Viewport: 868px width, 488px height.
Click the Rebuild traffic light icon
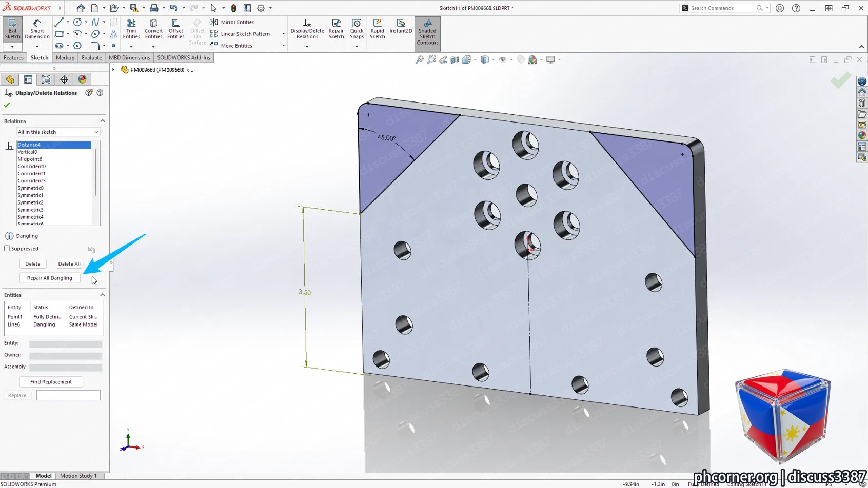(x=233, y=8)
